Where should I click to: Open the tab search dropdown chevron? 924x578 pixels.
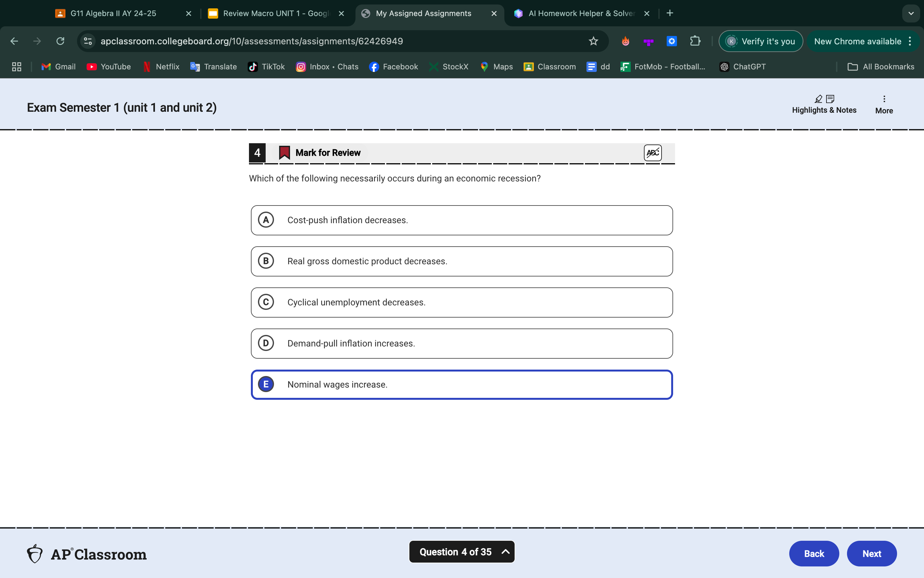(x=911, y=13)
